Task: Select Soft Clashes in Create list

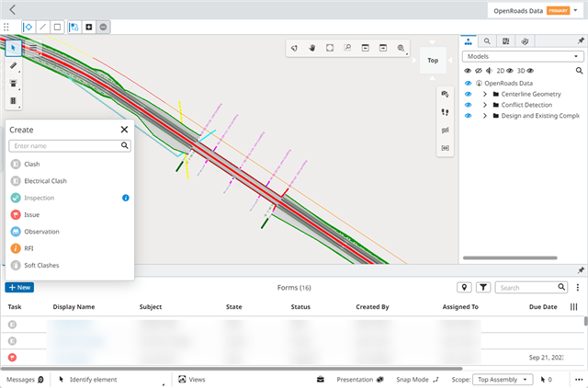Action: point(70,266)
